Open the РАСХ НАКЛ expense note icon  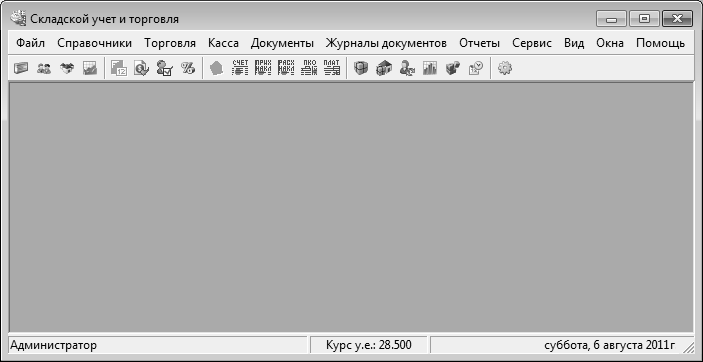(x=286, y=68)
